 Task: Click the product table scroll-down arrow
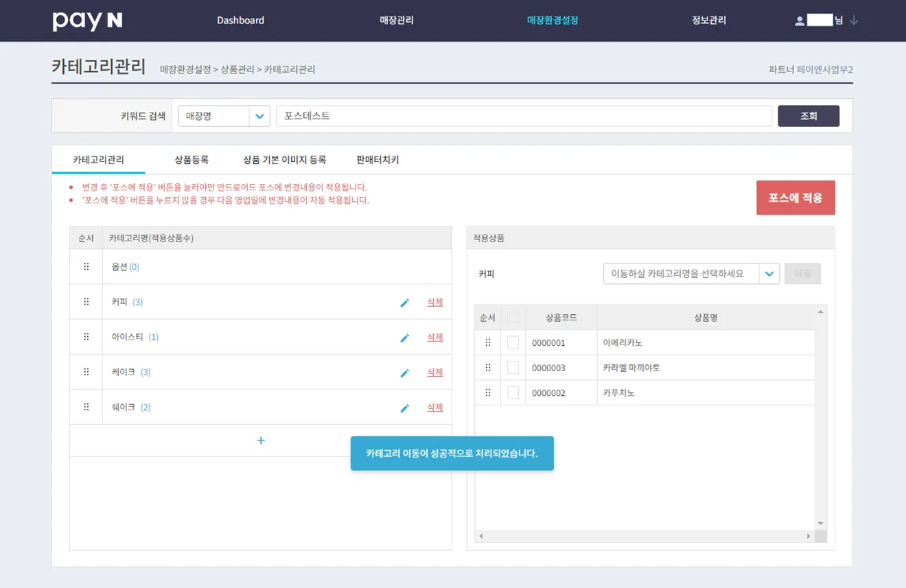coord(820,524)
